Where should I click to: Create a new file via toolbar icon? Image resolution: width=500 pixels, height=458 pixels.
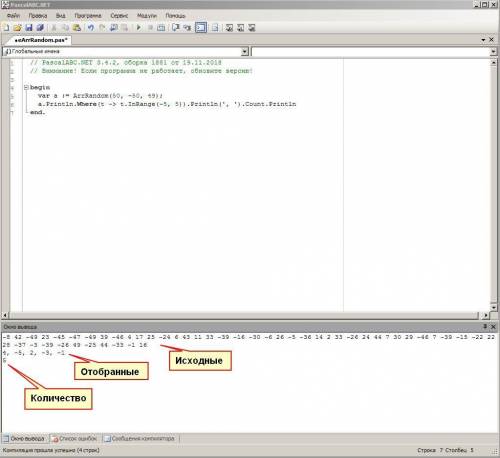click(x=6, y=28)
